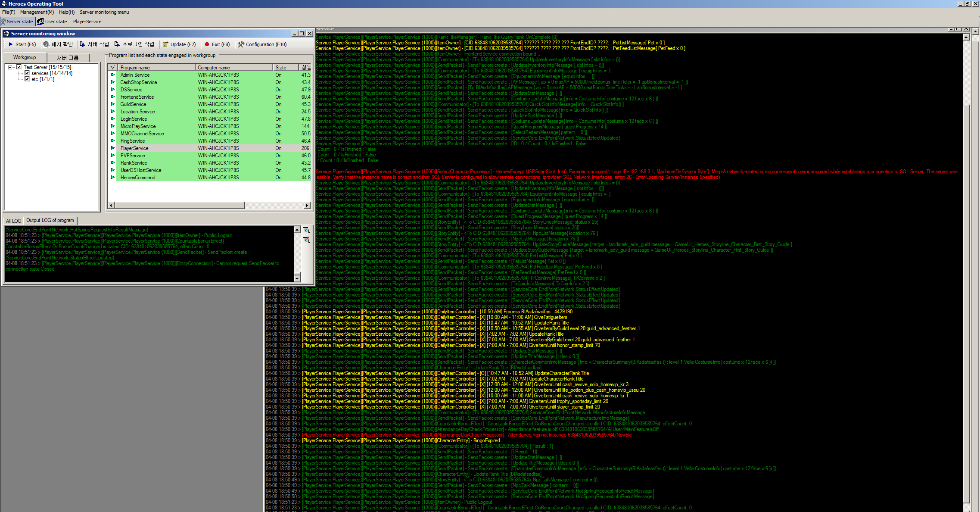This screenshot has width=980, height=512.
Task: Select the PVPService row
Action: pos(209,156)
